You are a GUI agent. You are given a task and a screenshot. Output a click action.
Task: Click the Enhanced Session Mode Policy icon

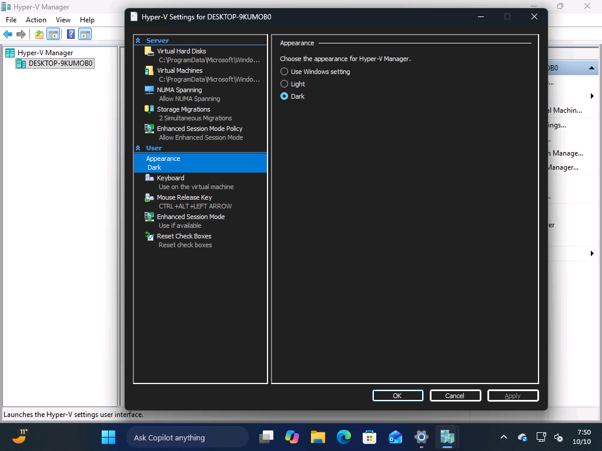point(149,129)
